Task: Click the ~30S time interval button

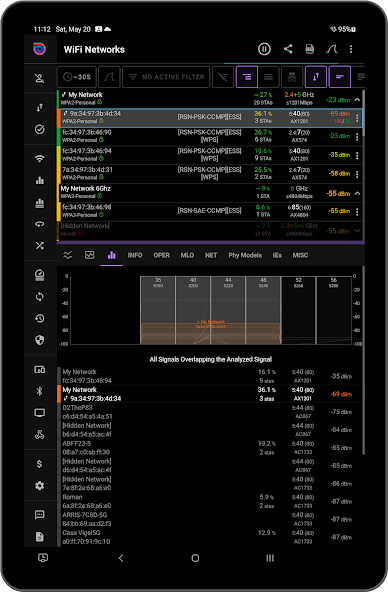Action: [77, 77]
